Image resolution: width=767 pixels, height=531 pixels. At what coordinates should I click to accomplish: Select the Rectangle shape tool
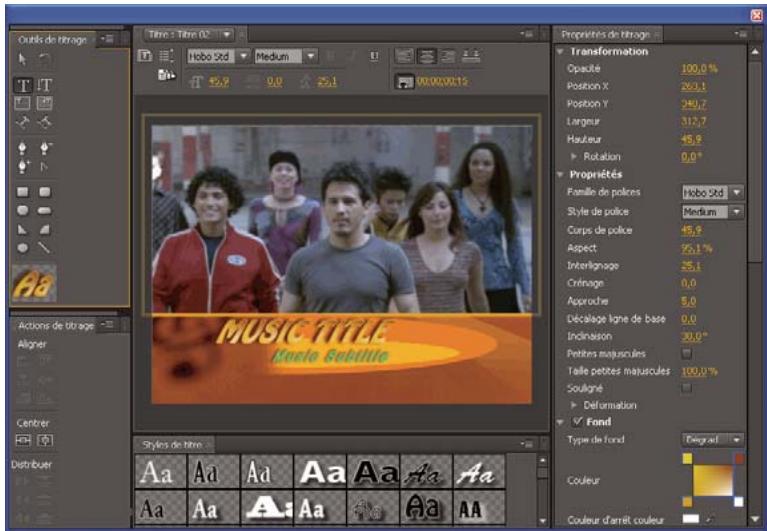pos(23,192)
